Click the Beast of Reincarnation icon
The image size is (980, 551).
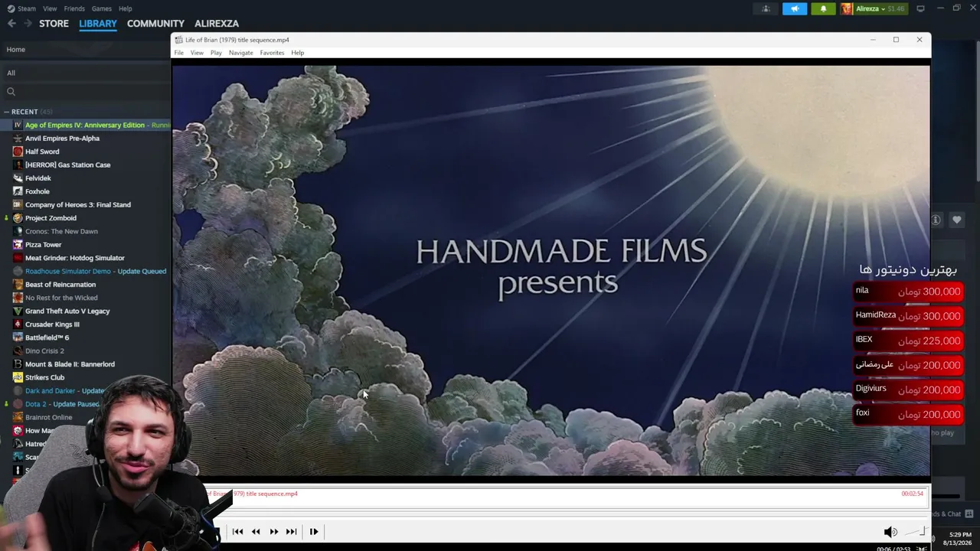point(18,285)
